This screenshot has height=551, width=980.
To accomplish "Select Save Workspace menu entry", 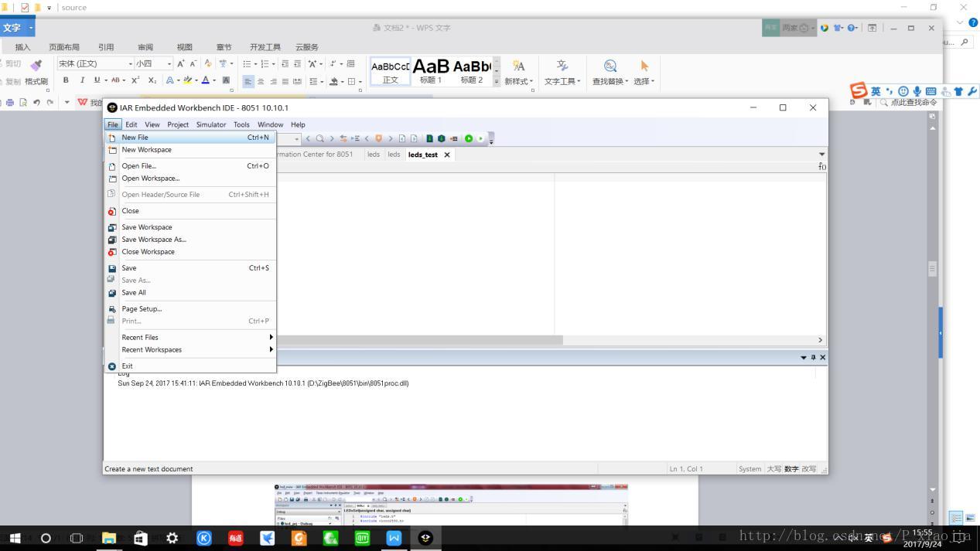I will click(190, 227).
